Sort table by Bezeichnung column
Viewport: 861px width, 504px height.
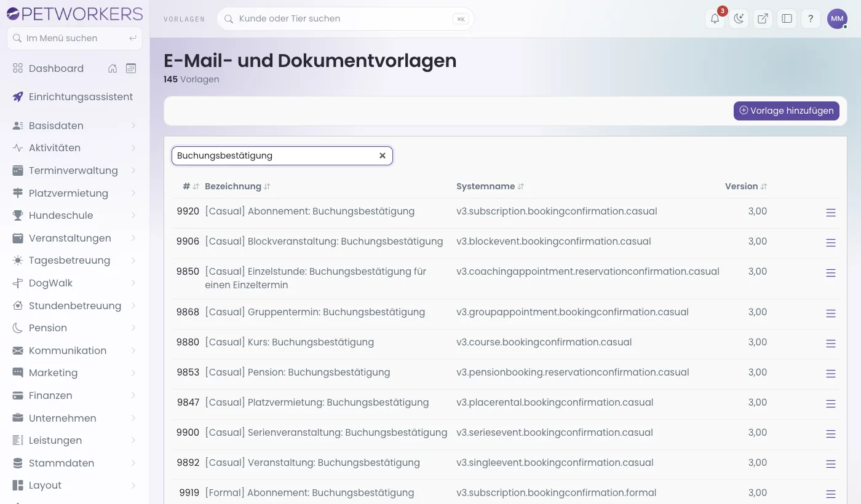pos(237,186)
